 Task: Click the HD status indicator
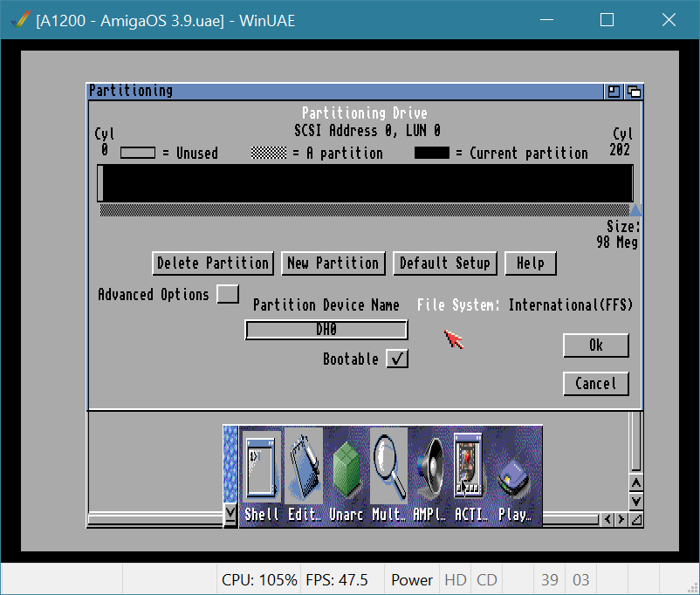(456, 580)
